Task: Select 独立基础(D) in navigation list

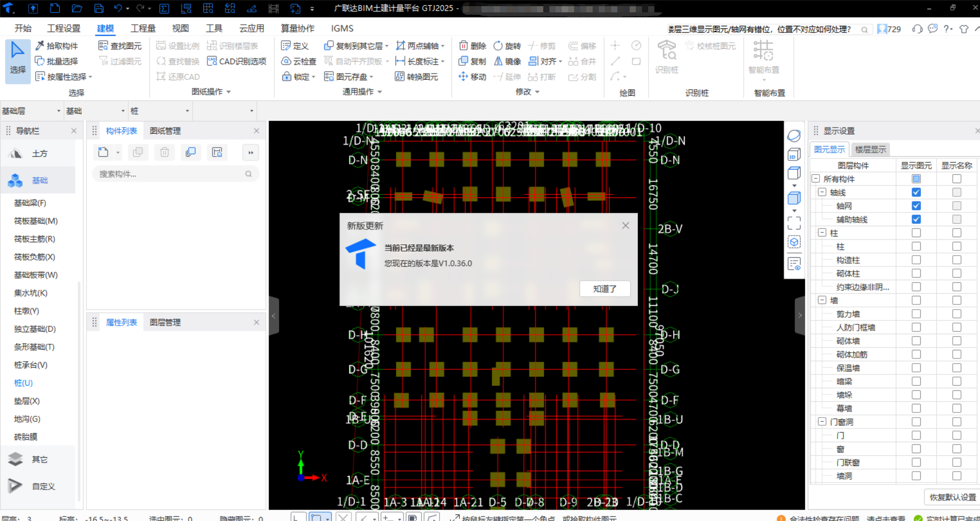Action: coord(35,329)
